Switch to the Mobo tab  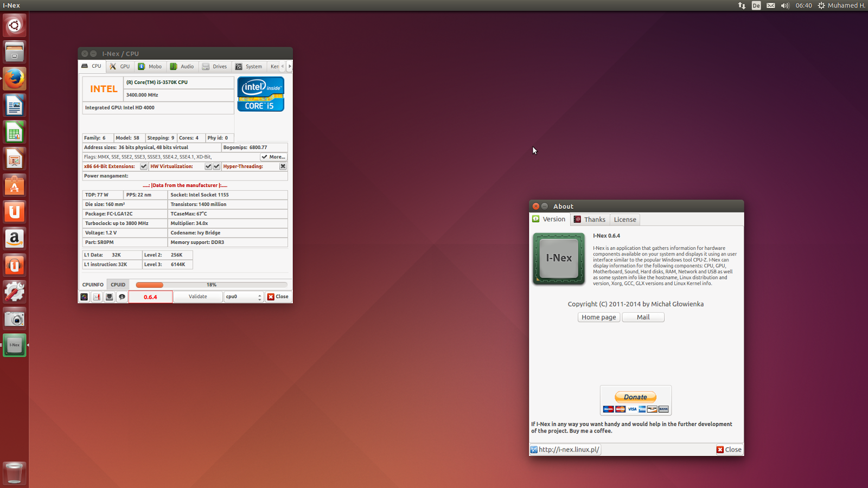click(150, 67)
